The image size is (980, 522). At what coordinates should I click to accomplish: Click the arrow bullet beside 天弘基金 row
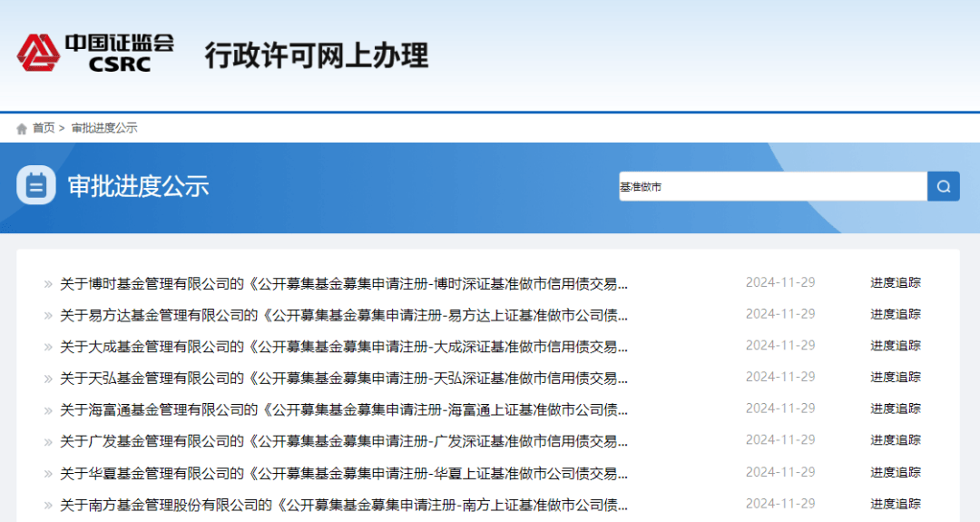tap(48, 379)
